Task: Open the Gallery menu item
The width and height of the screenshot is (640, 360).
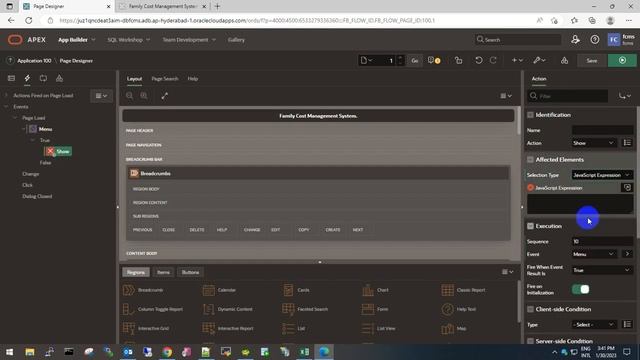Action: point(236,40)
